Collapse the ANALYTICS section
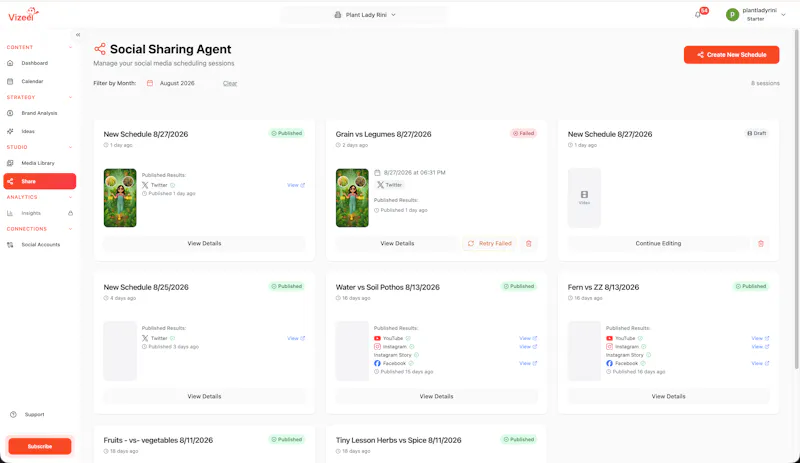This screenshot has height=463, width=800. point(70,197)
